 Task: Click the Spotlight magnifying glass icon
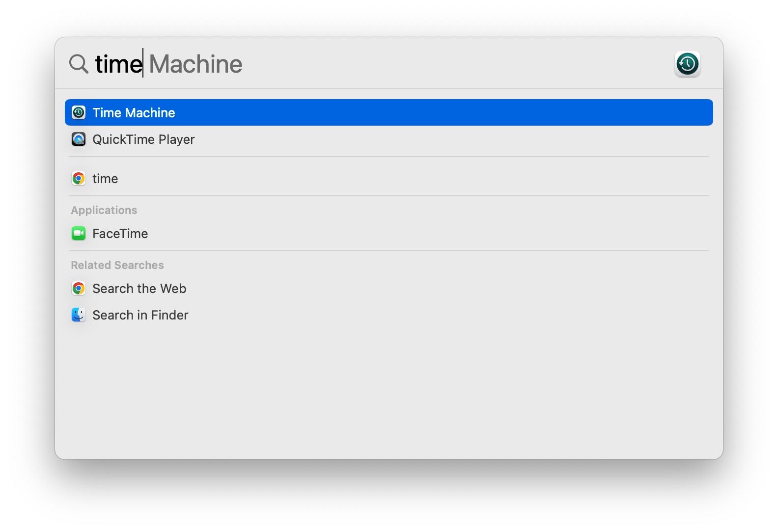point(79,64)
